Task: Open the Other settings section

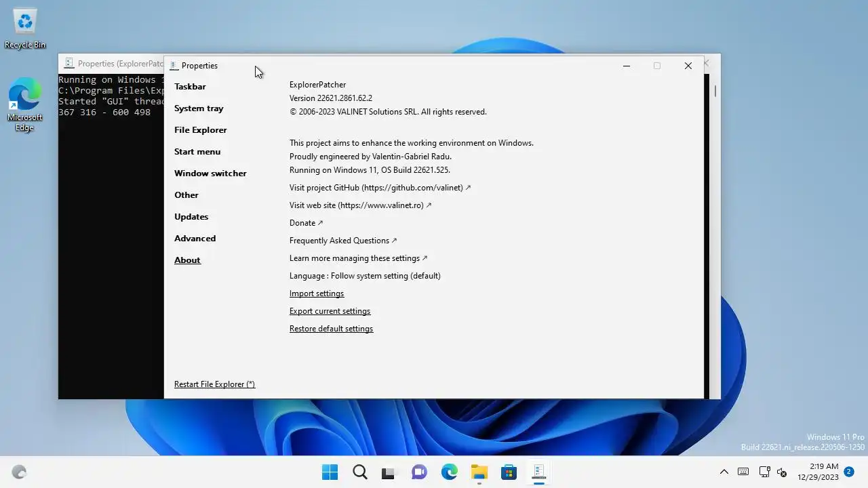Action: (x=186, y=195)
